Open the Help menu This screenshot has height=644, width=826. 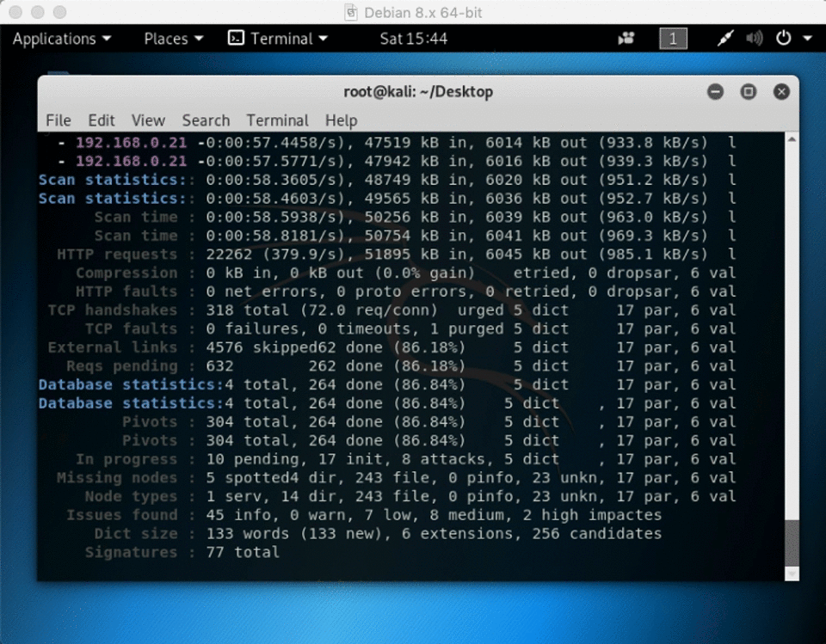pos(341,120)
